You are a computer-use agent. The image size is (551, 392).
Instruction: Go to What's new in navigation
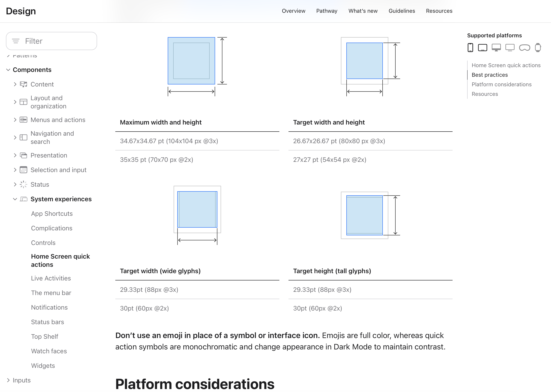coord(363,11)
